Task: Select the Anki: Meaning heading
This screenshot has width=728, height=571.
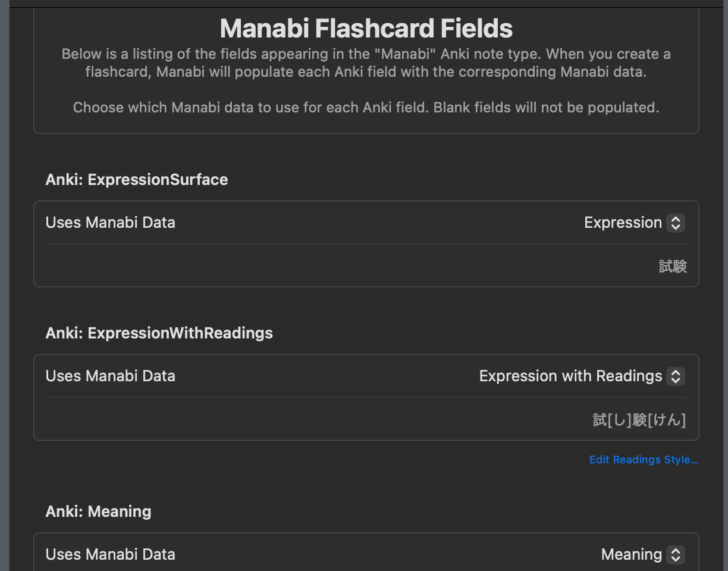Action: coord(98,512)
